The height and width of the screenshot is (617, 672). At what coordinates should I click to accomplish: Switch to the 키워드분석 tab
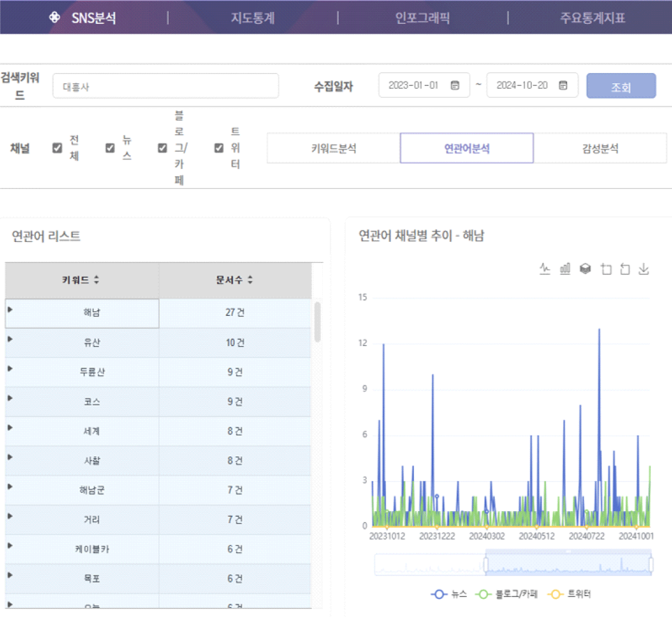pyautogui.click(x=334, y=149)
